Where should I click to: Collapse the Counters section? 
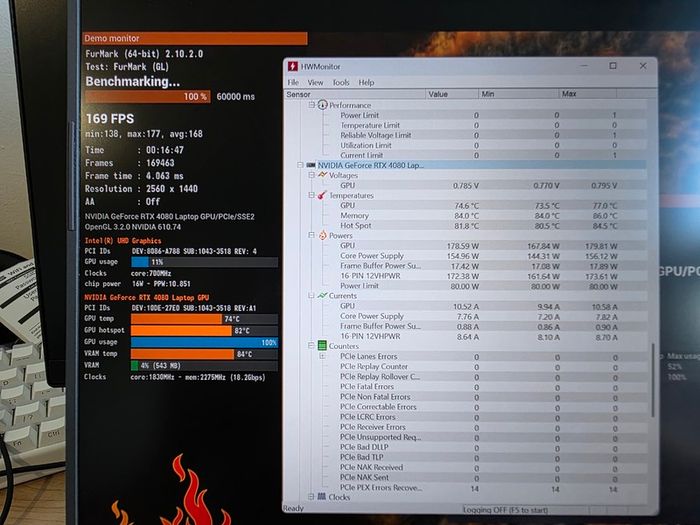pyautogui.click(x=311, y=346)
